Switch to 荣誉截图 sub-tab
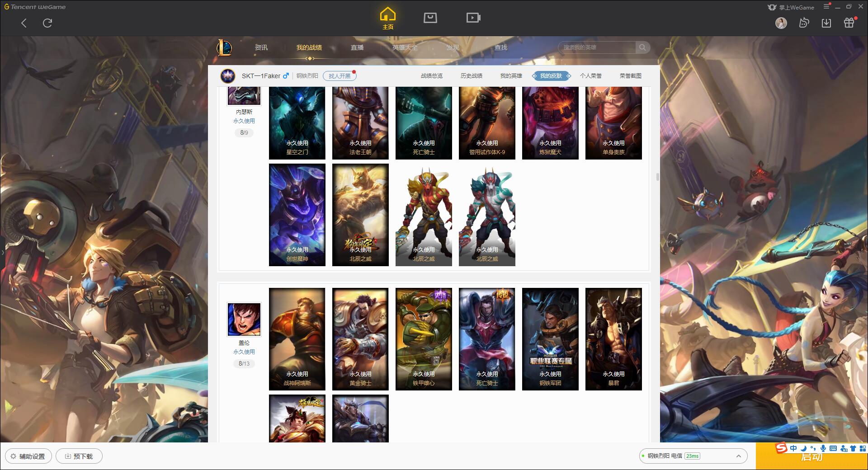 tap(631, 76)
